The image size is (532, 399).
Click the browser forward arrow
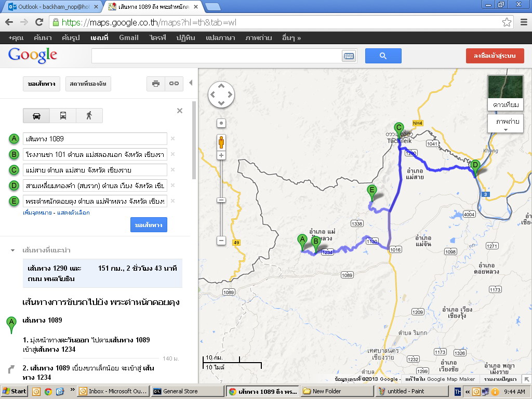(x=24, y=22)
